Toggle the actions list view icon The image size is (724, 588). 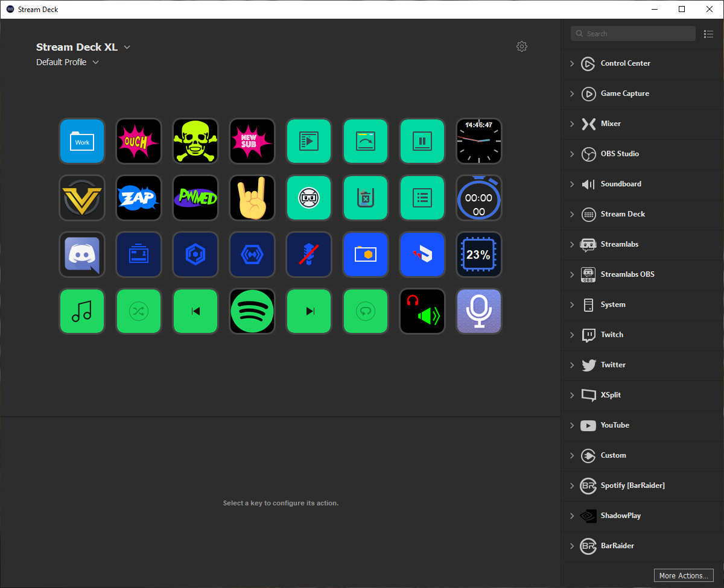708,34
